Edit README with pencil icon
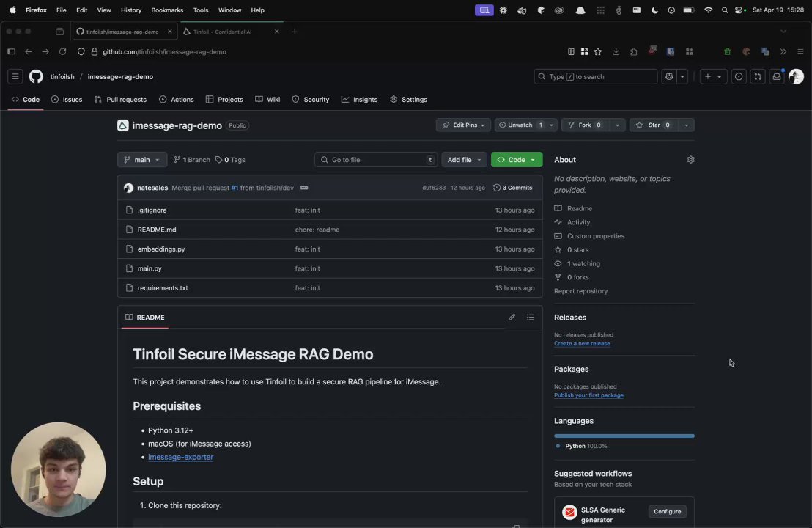Screen dimensions: 812x528 coord(512,317)
